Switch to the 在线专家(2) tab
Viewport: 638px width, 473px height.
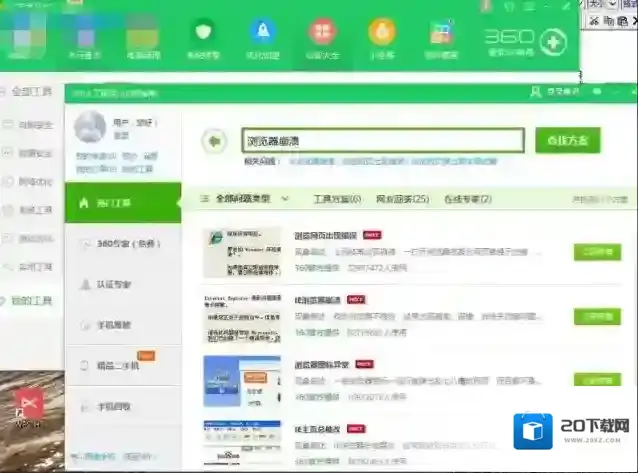point(467,199)
